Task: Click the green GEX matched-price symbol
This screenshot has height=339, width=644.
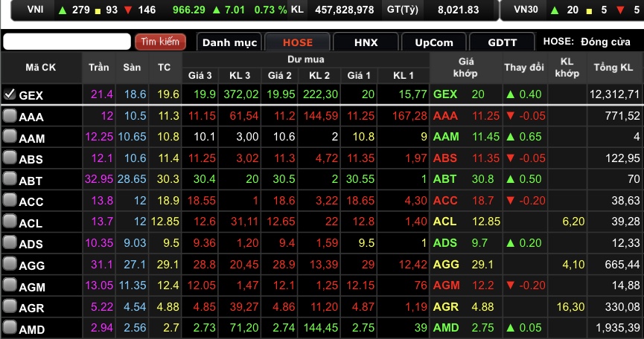Action: pyautogui.click(x=444, y=94)
